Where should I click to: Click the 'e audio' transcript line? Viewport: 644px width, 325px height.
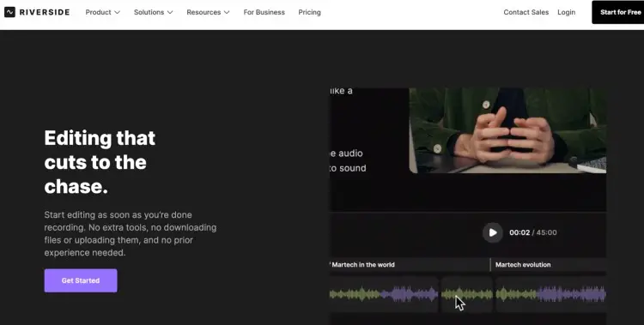pyautogui.click(x=346, y=153)
